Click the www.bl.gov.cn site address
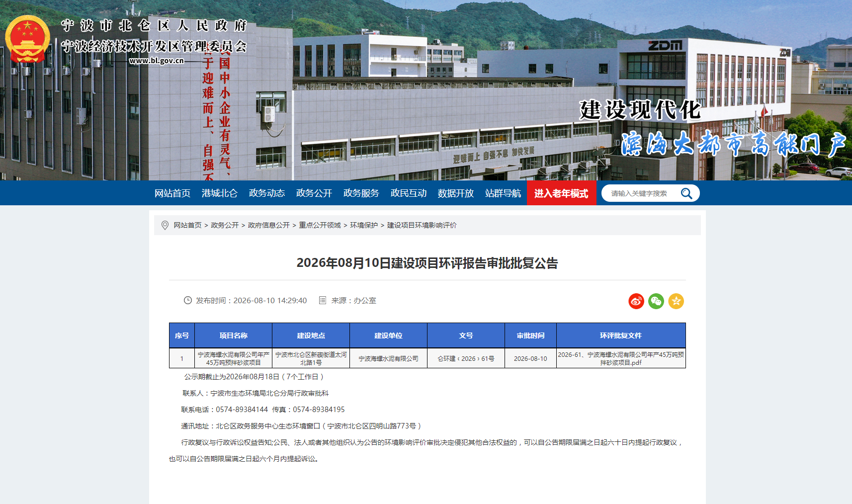Image resolution: width=852 pixels, height=504 pixels. (157, 61)
